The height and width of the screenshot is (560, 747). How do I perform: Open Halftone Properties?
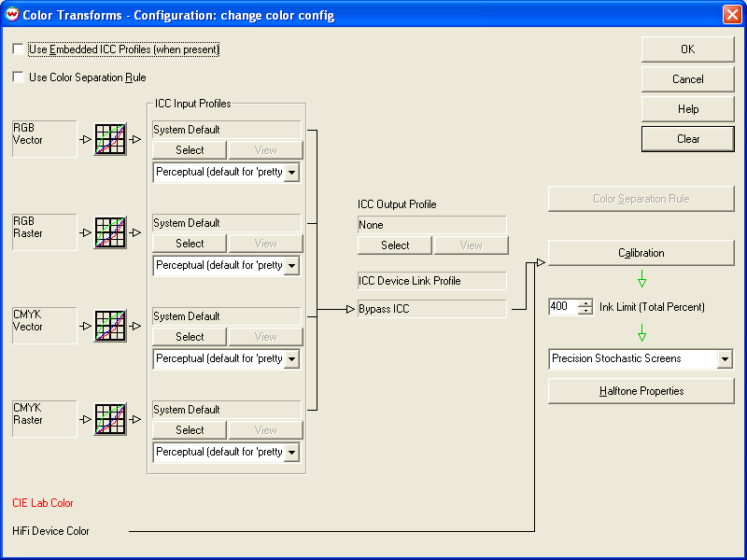(x=641, y=391)
